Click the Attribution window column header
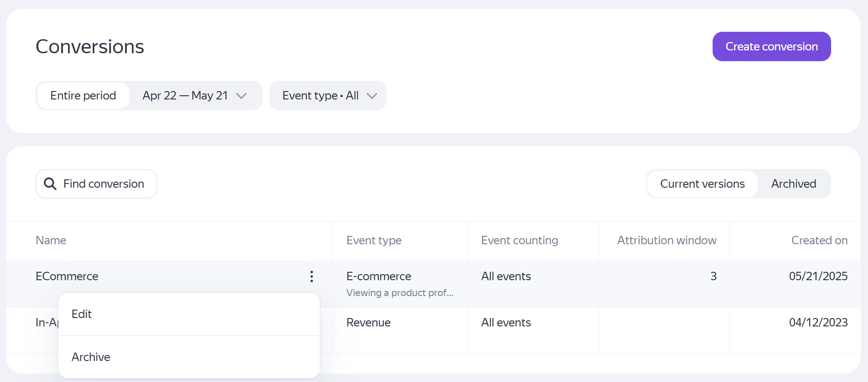This screenshot has width=868, height=382. pos(666,241)
